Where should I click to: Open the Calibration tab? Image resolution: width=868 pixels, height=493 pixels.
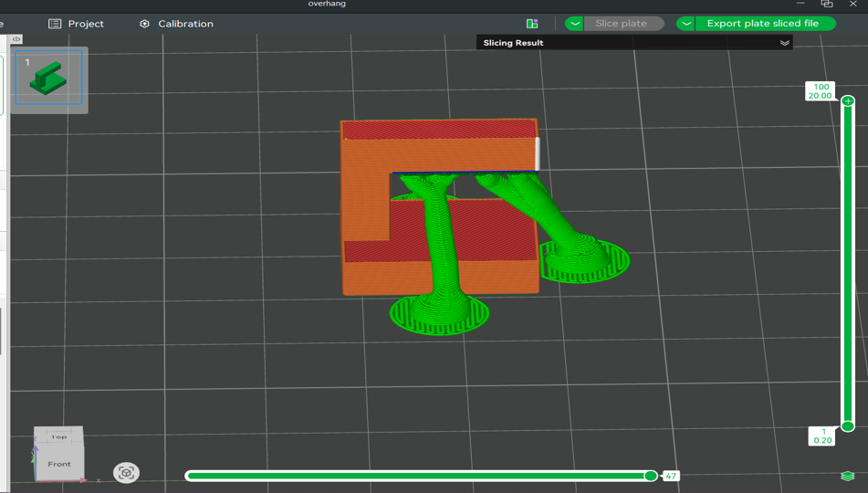click(176, 24)
